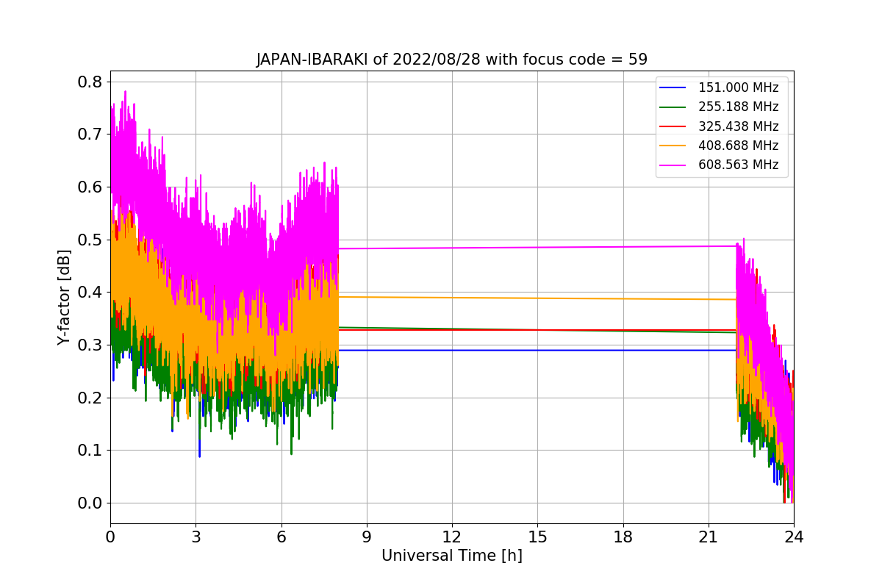This screenshot has height=588, width=882.
Task: Click the x-axis tick label 15
Action: coord(537,537)
